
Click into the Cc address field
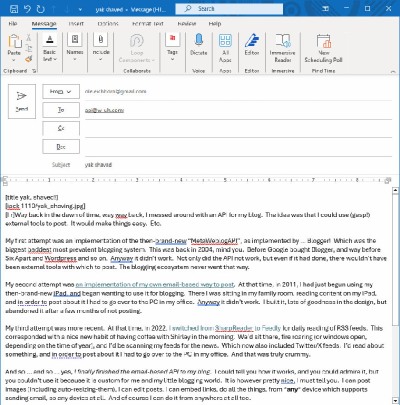(x=238, y=128)
